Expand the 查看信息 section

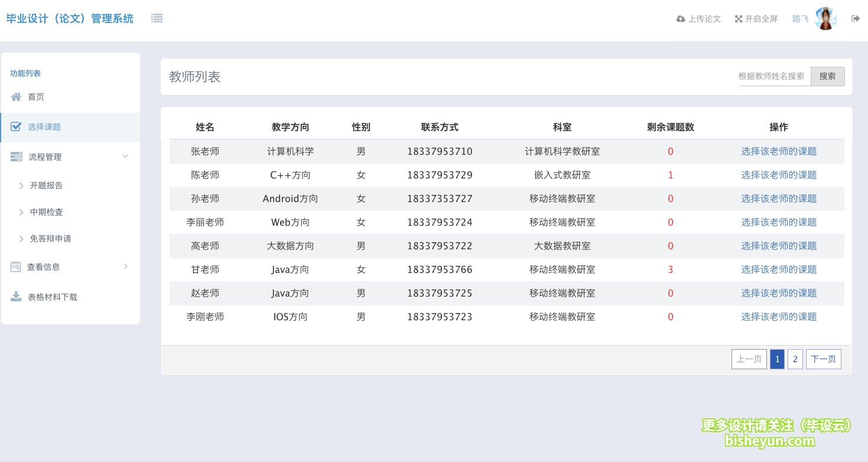(125, 266)
